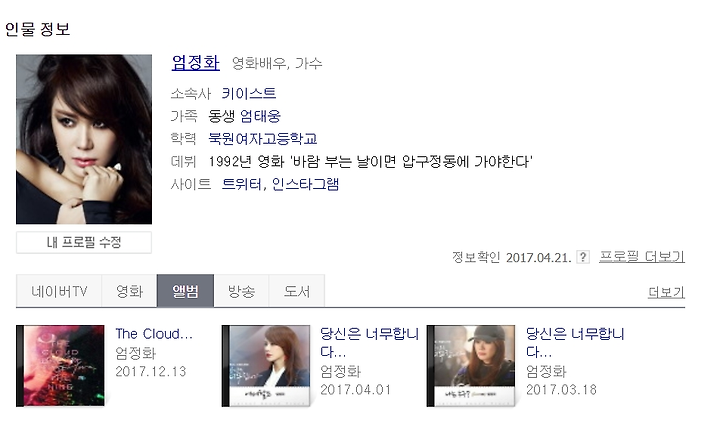Open The Cloud... album title link

click(154, 333)
